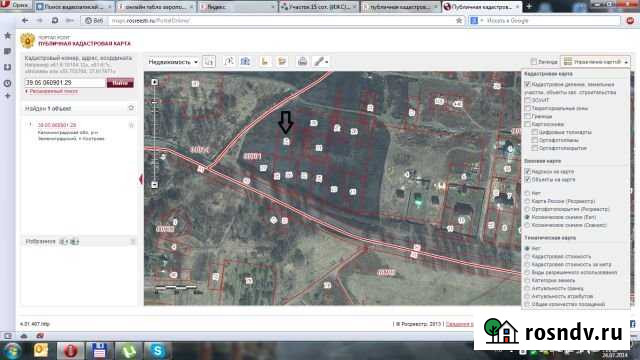Screen dimensions: 640x360
Task: Open Skype from the Windows taskbar
Action: [158, 351]
